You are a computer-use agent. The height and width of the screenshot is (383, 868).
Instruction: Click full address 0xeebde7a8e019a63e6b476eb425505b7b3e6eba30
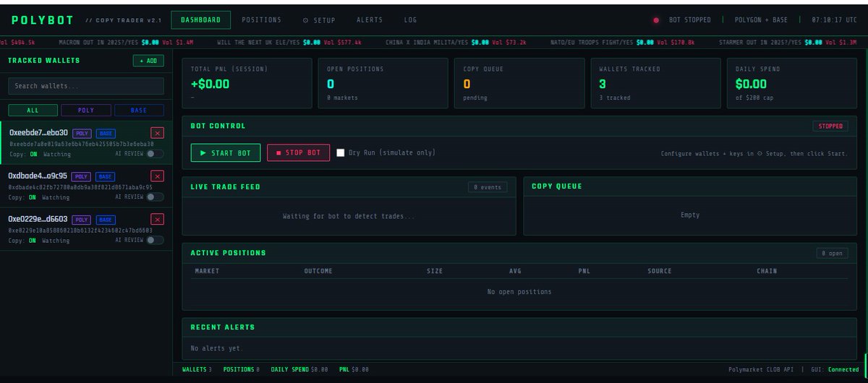coord(81,144)
